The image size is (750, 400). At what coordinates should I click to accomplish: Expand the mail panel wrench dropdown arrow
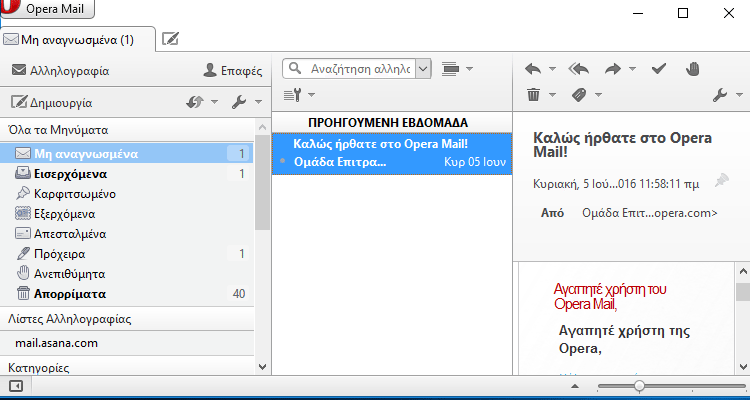point(258,102)
